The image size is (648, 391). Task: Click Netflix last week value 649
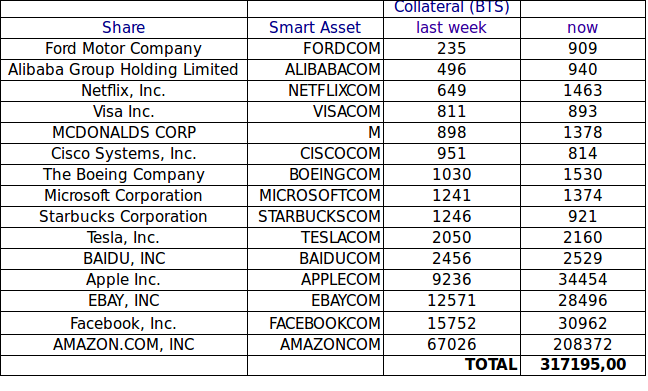(x=452, y=91)
